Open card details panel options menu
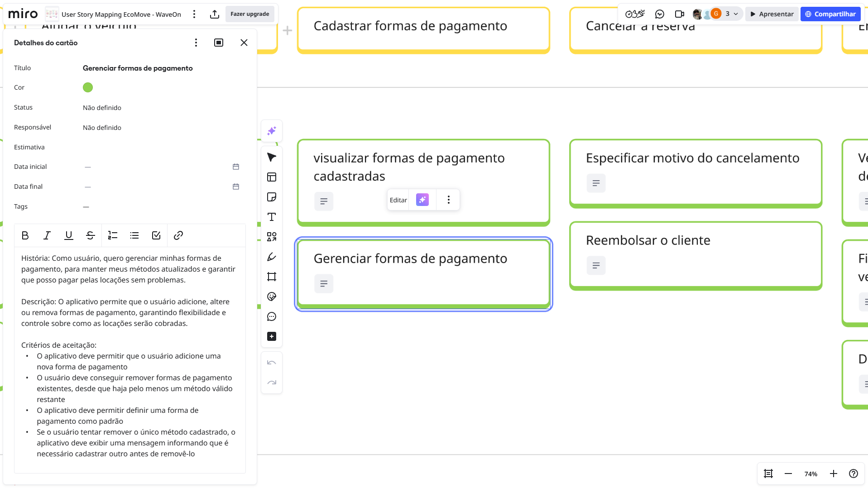868x488 pixels. (x=196, y=43)
